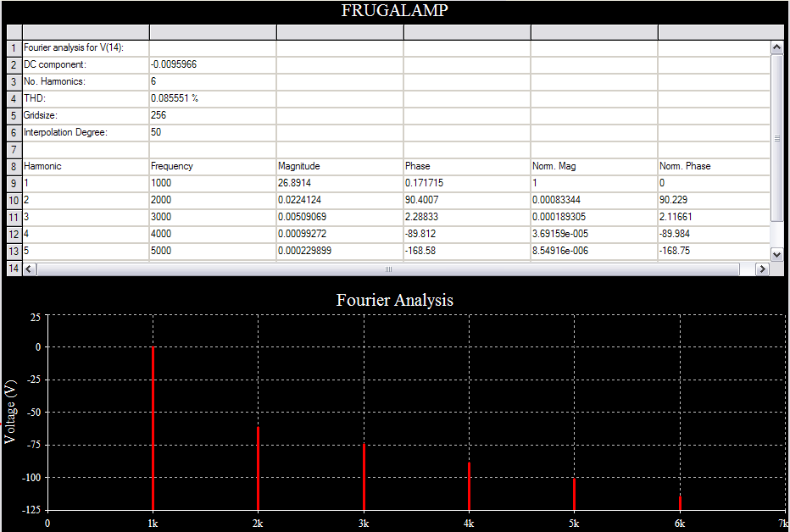This screenshot has width=790, height=532.
Task: Select the Norm. Mag cell 0.00083344
Action: [x=594, y=200]
